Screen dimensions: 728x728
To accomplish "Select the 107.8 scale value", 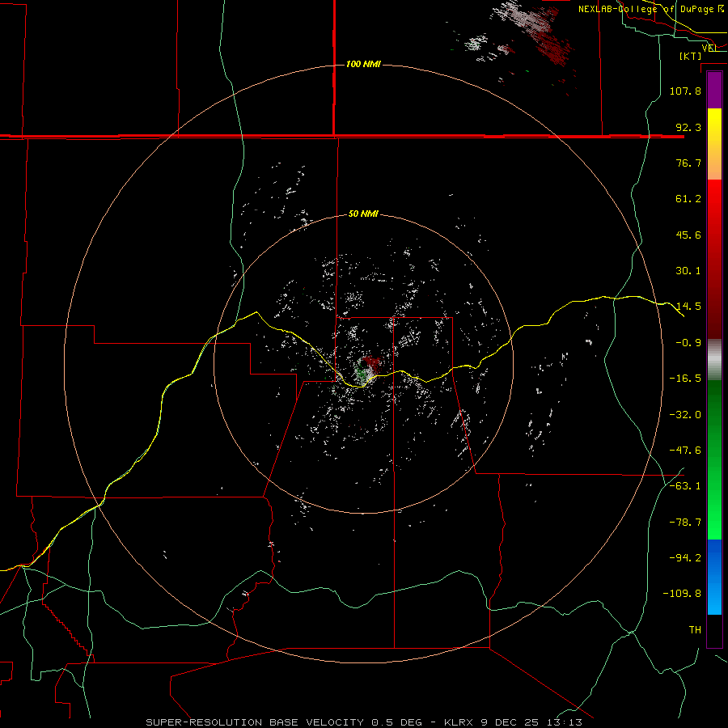I will [x=685, y=91].
